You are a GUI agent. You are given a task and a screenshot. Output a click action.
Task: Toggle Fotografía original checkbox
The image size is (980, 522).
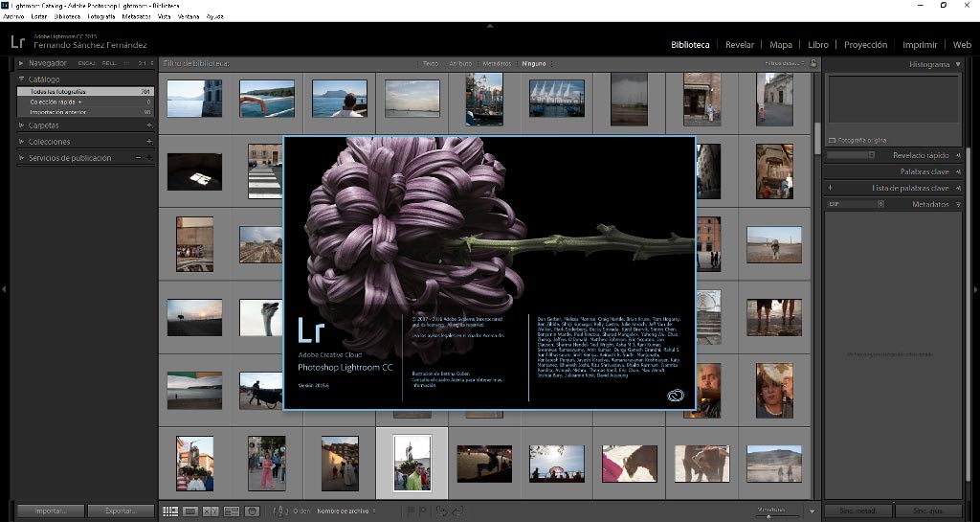(x=832, y=141)
